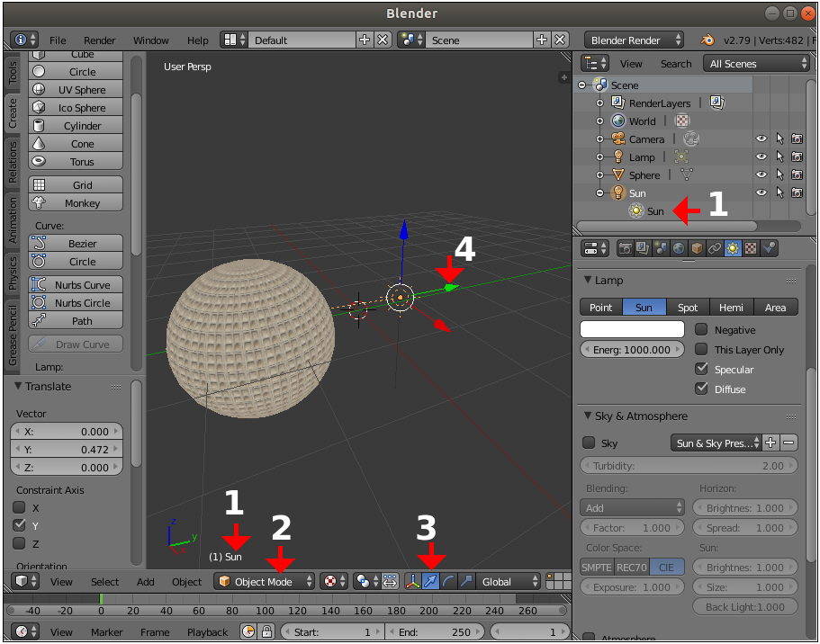Toggle the 3D manipulator axes icon

tap(412, 581)
